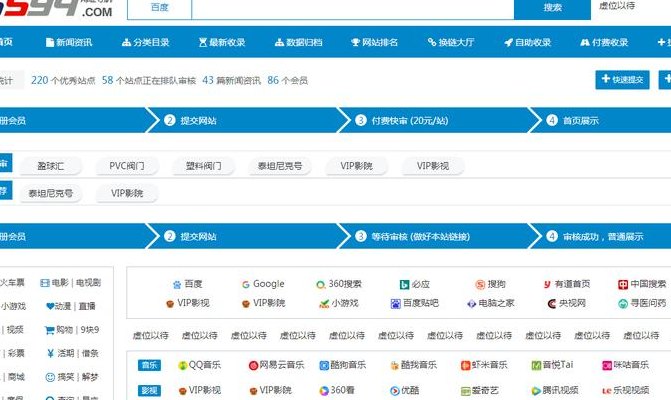Click step 4 审核成功，普通展示
Image resolution: width=671 pixels, height=400 pixels.
tap(603, 236)
